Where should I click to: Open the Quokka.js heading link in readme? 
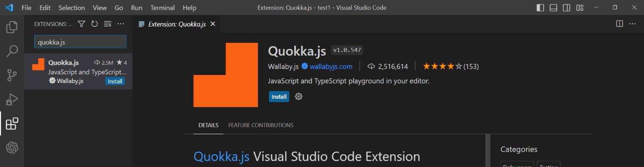tap(221, 156)
